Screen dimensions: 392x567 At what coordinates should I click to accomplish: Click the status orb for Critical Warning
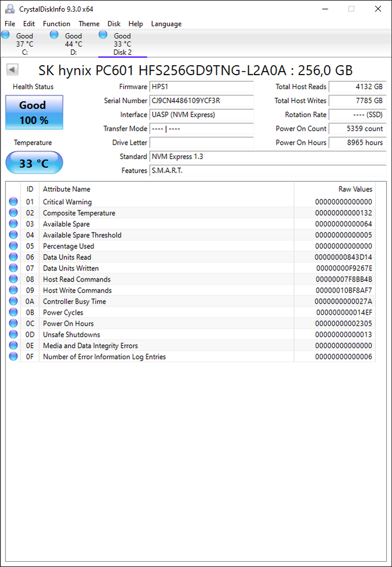tap(13, 202)
